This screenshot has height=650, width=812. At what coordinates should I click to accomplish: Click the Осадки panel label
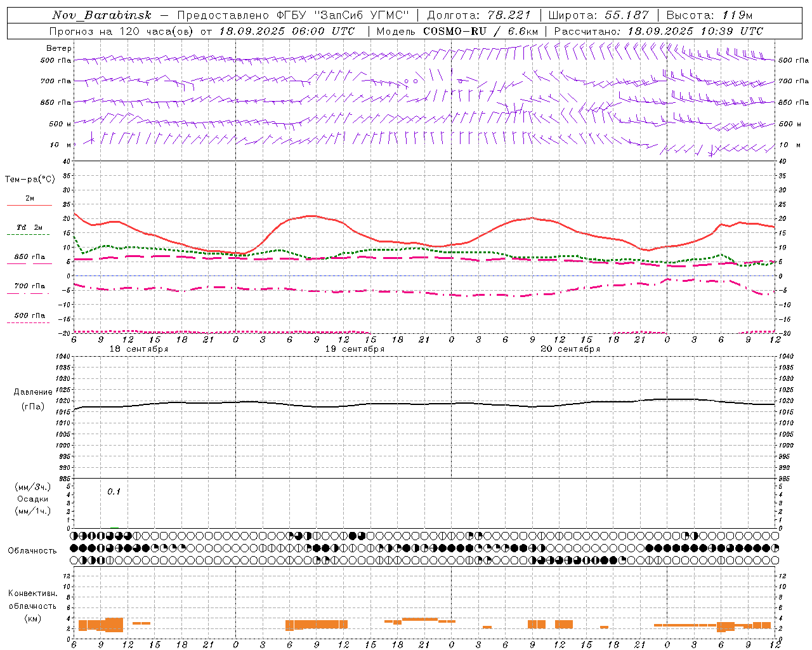click(33, 499)
